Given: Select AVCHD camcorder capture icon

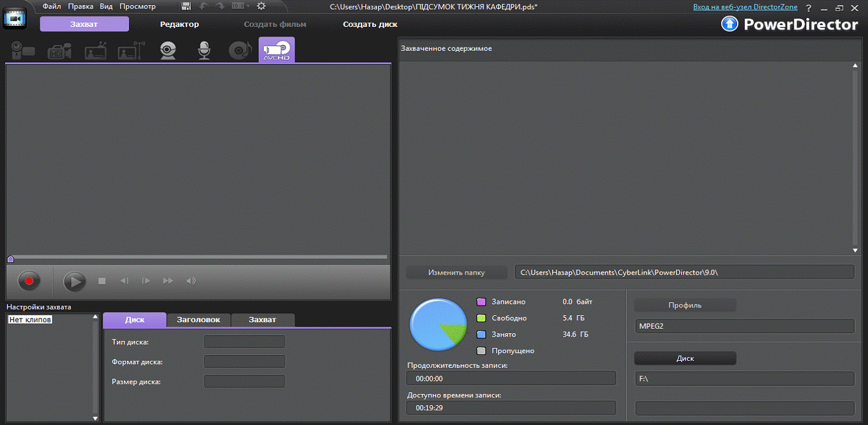Looking at the screenshot, I should [x=277, y=50].
